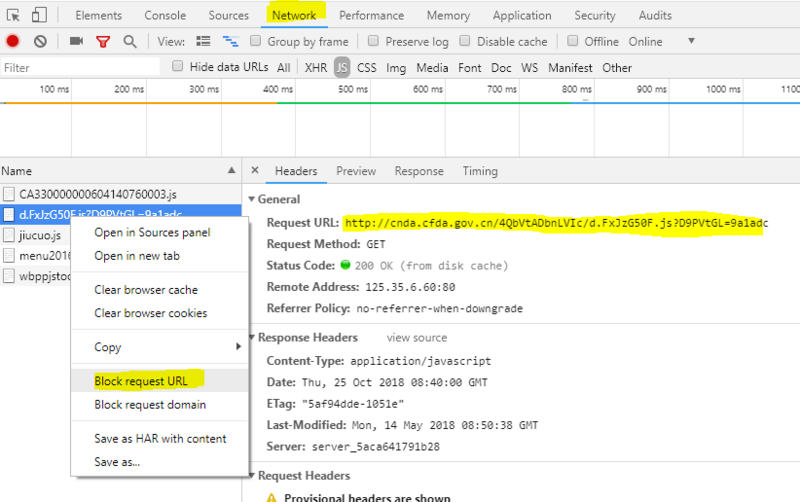
Task: Filter requests by Media
Action: [432, 67]
